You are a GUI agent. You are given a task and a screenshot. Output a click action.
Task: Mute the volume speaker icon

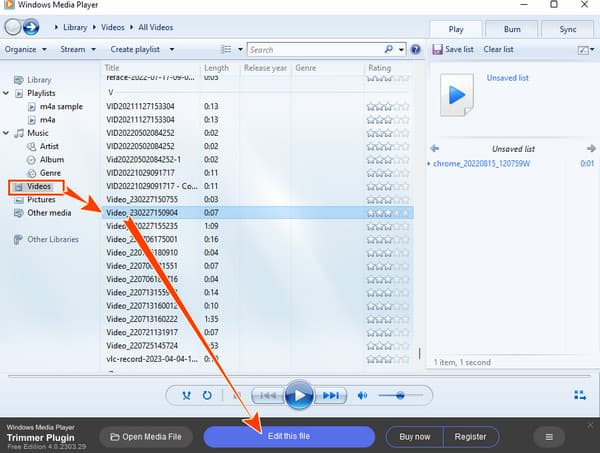tap(363, 396)
